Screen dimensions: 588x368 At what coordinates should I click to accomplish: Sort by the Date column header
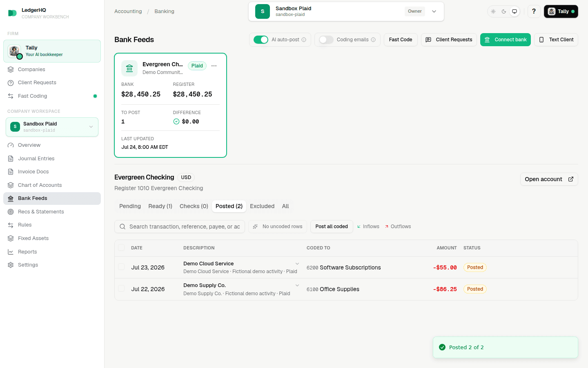tap(137, 248)
